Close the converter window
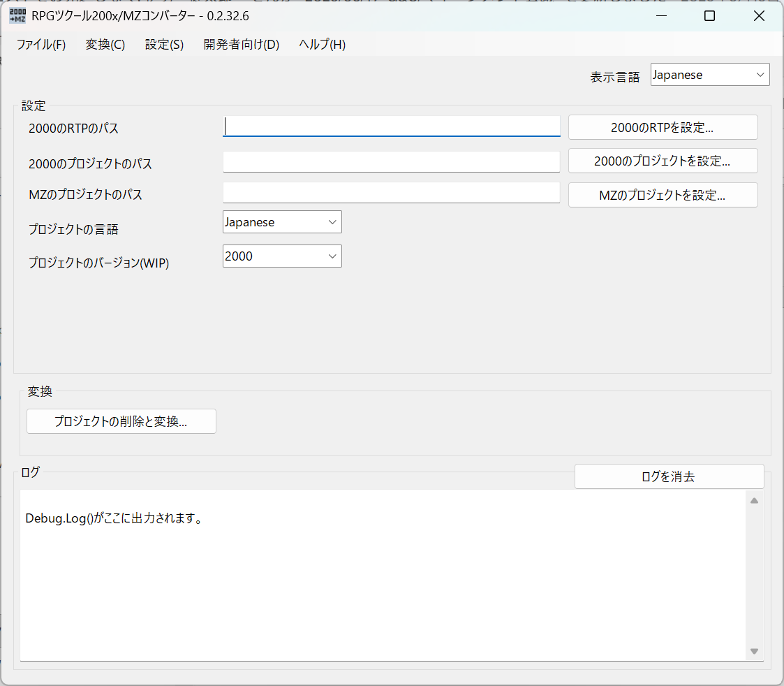This screenshot has height=686, width=784. [x=758, y=16]
